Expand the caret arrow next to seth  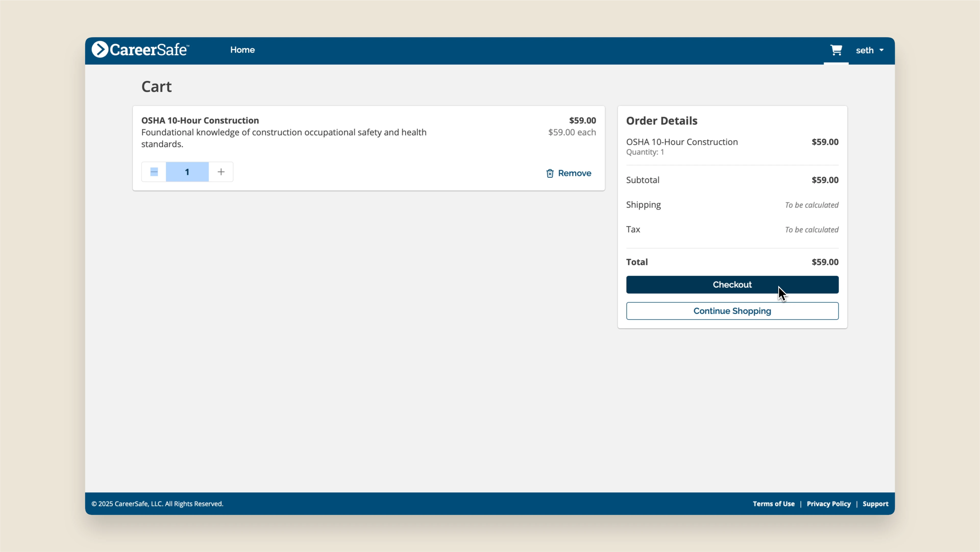point(881,50)
